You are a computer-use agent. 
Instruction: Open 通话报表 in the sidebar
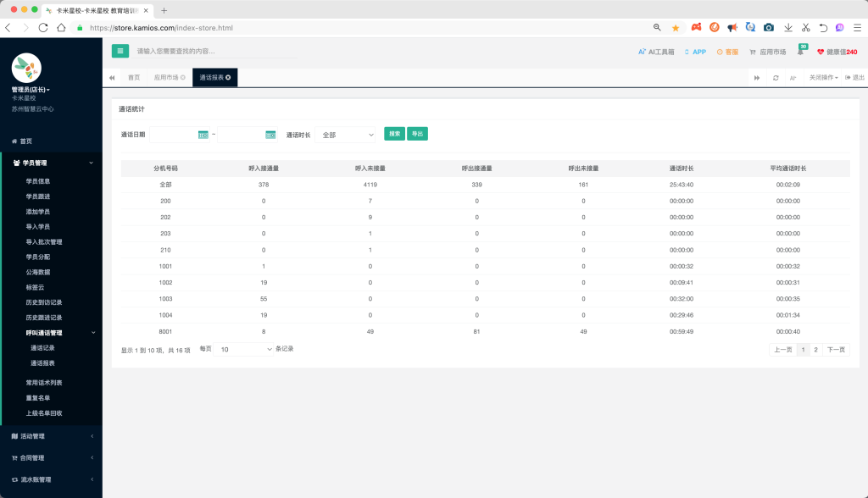click(42, 363)
